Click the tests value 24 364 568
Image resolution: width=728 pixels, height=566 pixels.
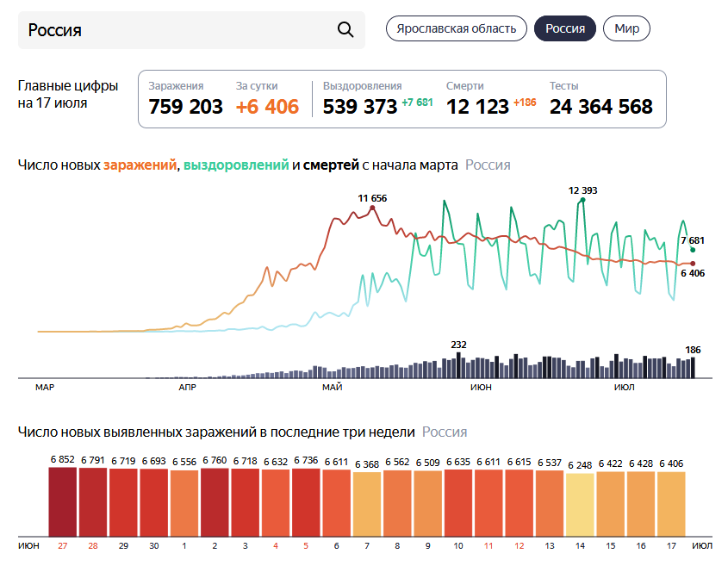click(x=600, y=107)
